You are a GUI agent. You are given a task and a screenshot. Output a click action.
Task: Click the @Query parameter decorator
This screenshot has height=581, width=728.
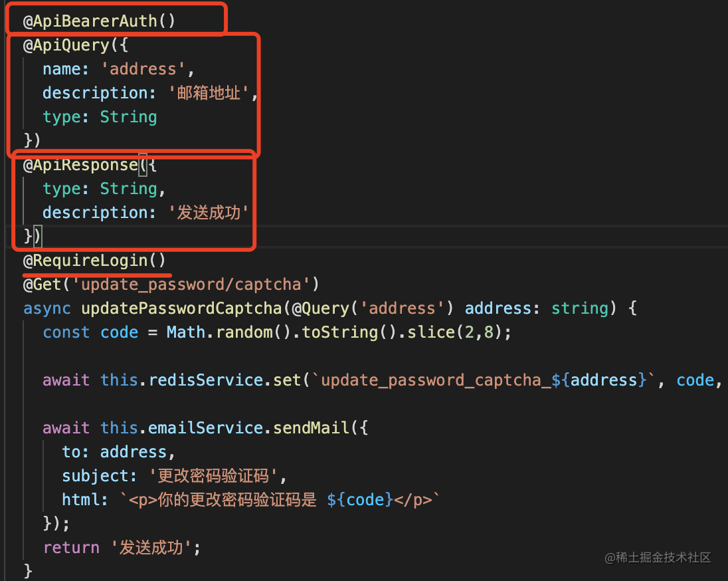[x=322, y=308]
